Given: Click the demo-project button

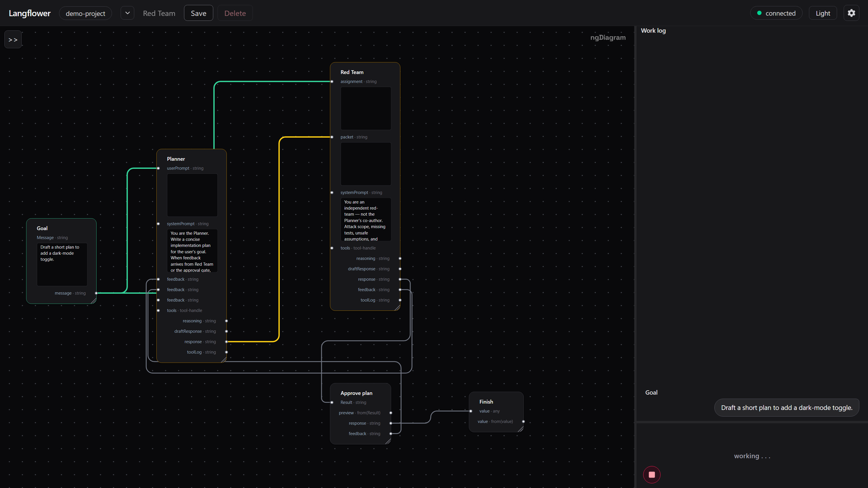Looking at the screenshot, I should coord(85,13).
